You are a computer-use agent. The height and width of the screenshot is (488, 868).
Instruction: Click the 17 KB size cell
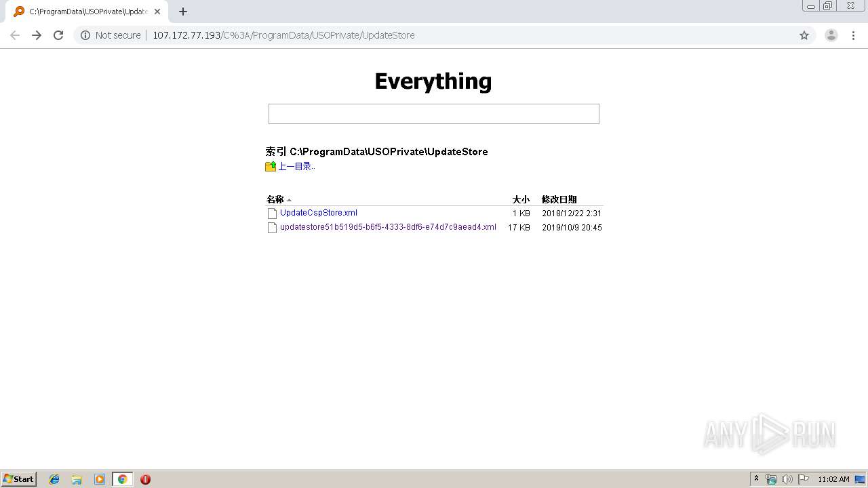(519, 228)
